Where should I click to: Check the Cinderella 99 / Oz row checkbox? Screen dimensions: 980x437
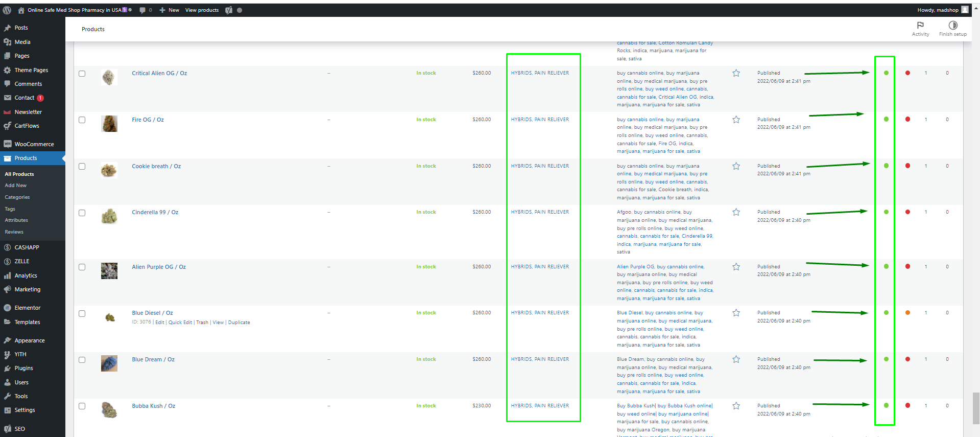[x=82, y=213]
